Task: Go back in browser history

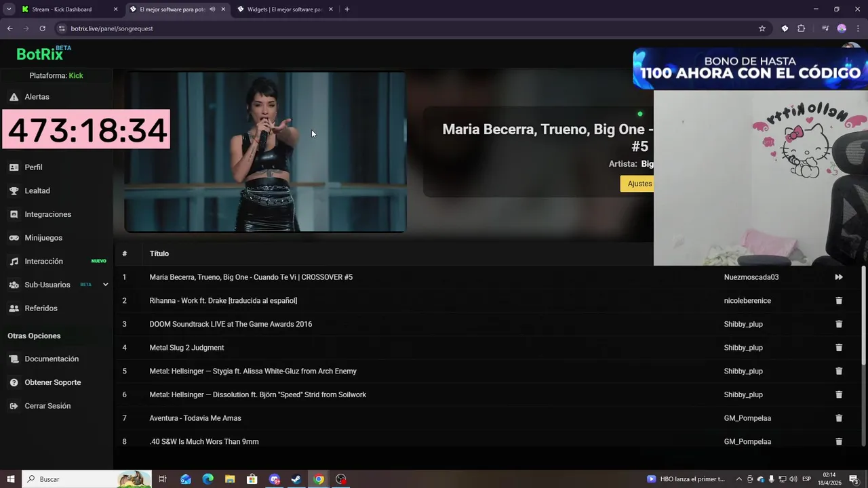Action: (9, 28)
